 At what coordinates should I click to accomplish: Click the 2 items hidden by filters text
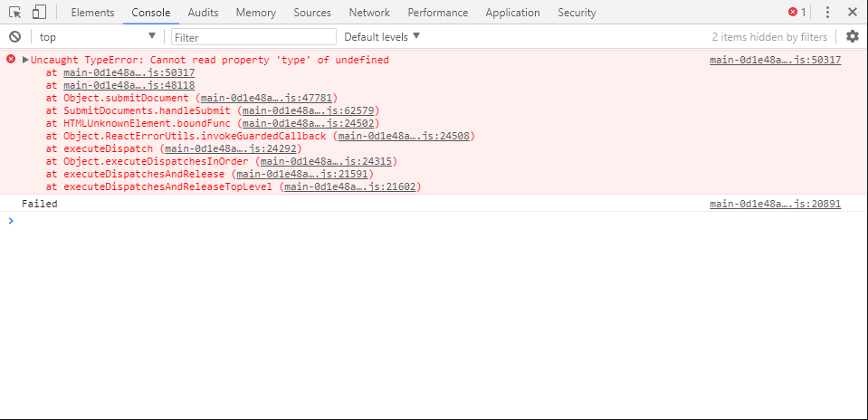pyautogui.click(x=769, y=37)
